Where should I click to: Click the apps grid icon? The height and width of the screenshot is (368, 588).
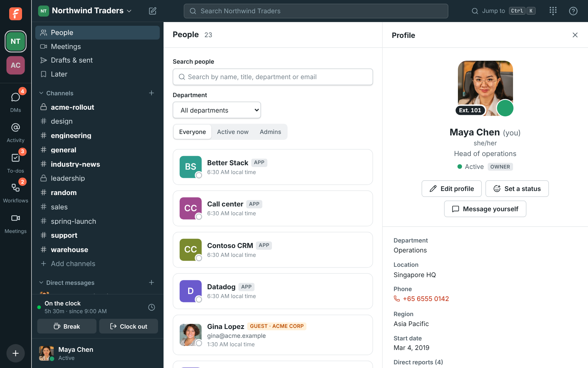click(x=553, y=11)
